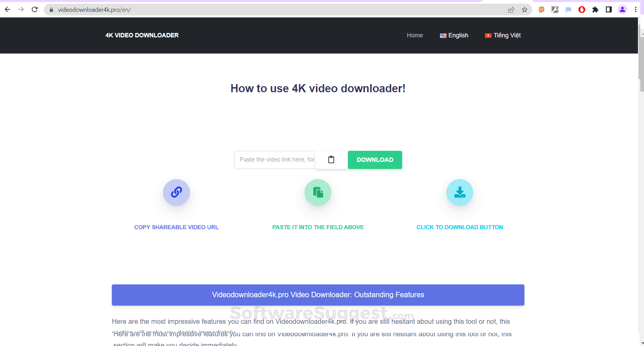Viewport: 644px width, 346px height.
Task: Click the paste-from-clipboard icon beside the link field
Action: coord(331,160)
